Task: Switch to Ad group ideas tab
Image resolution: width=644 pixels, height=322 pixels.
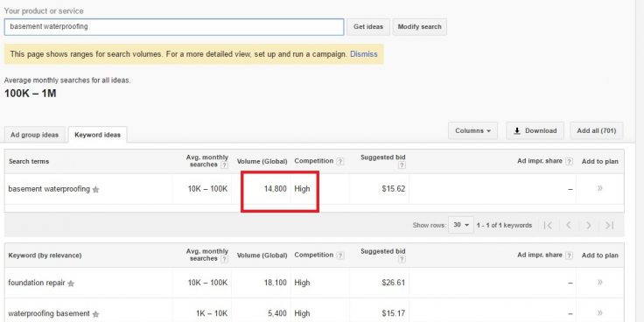Action: click(34, 135)
